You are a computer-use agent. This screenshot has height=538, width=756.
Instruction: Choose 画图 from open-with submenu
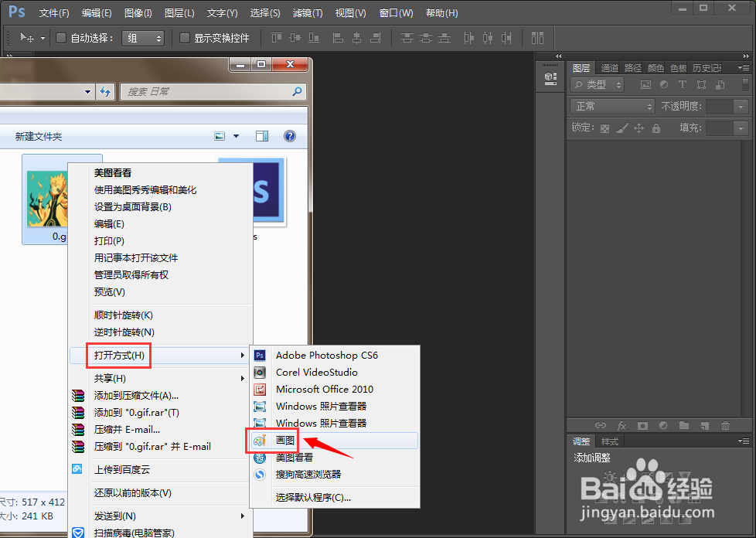click(334, 440)
